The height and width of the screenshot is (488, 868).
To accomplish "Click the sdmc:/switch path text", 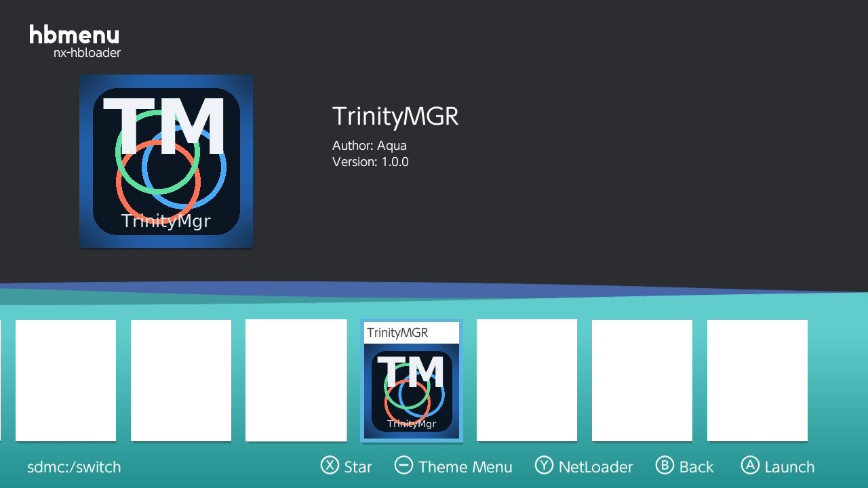I will pyautogui.click(x=74, y=467).
